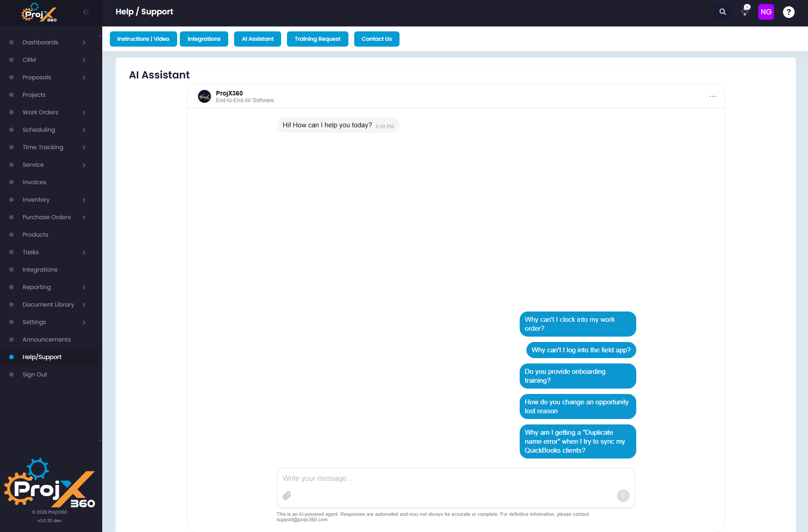Click the question mark help icon
808x532 pixels.
click(789, 12)
